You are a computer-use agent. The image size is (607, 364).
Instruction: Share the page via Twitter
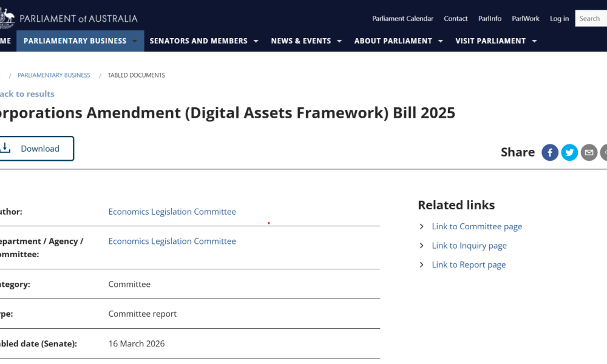click(x=569, y=152)
